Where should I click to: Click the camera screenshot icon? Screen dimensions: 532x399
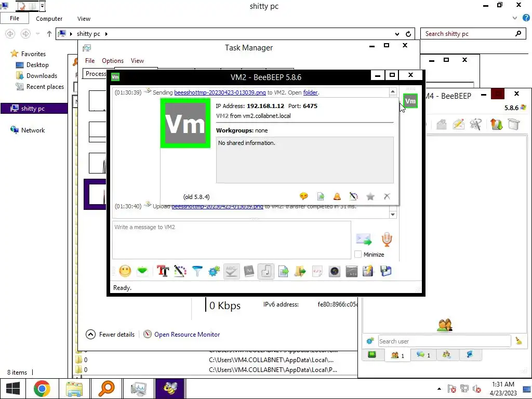335,271
